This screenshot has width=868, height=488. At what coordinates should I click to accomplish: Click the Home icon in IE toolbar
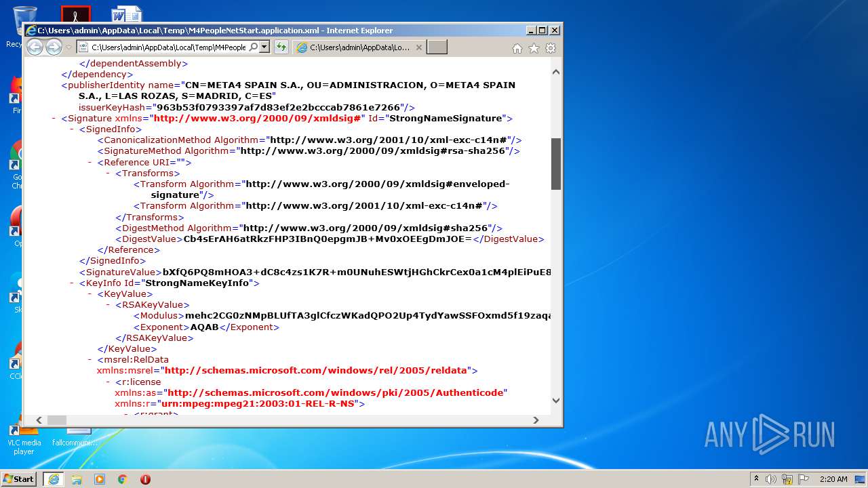coord(517,48)
